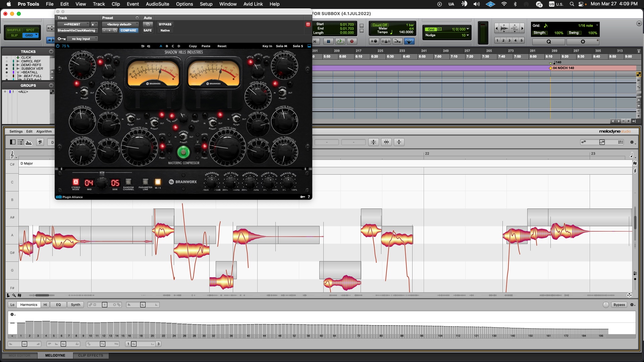Viewport: 644px width, 362px height.
Task: Click the green power button on compressor
Action: (x=183, y=152)
